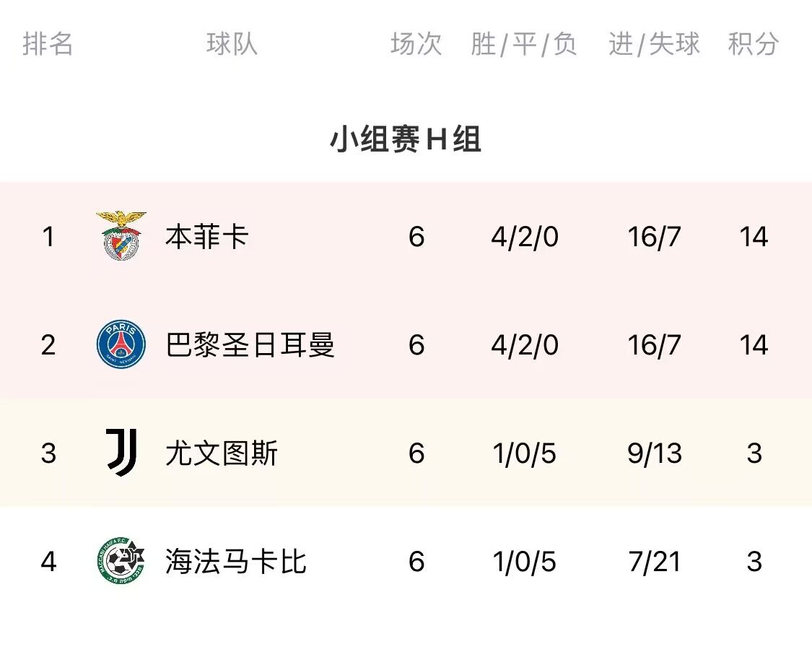Click the 排名 column header
The width and height of the screenshot is (812, 652).
(48, 43)
